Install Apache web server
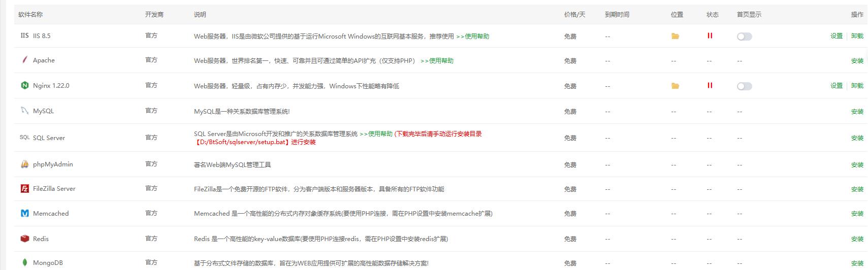 [857, 61]
